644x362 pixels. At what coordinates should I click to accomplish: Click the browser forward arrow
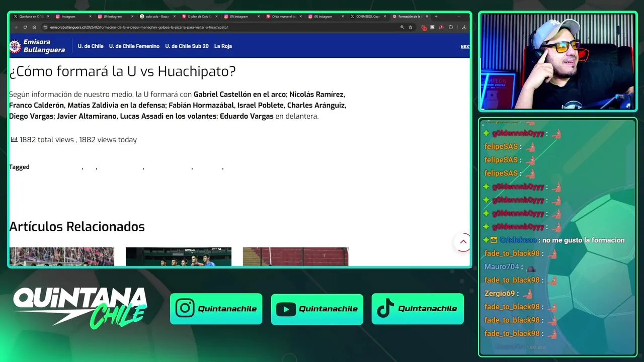(16, 27)
